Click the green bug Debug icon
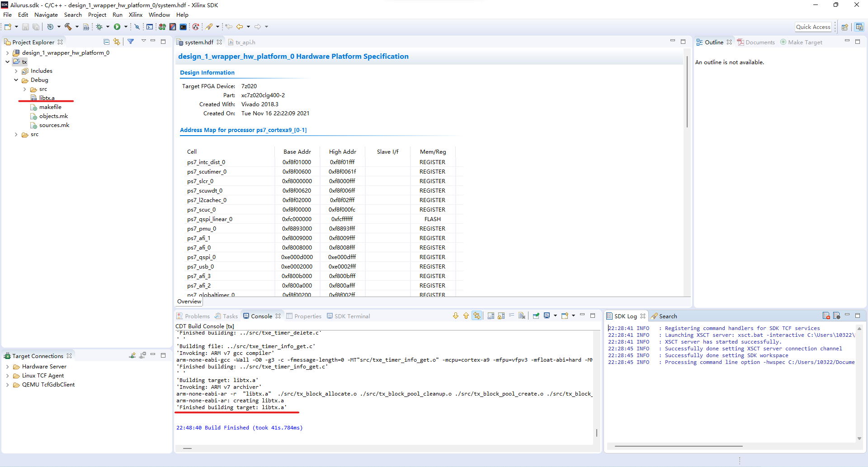The image size is (868, 467). [x=99, y=27]
